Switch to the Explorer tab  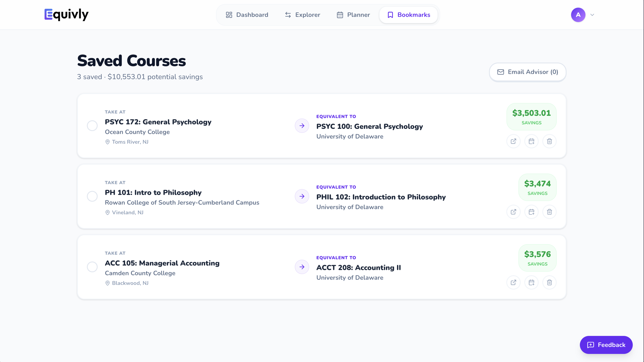point(302,15)
